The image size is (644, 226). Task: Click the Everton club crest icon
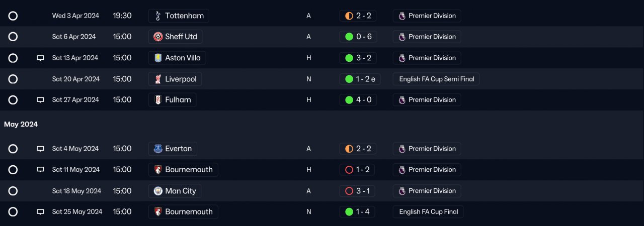pos(158,149)
